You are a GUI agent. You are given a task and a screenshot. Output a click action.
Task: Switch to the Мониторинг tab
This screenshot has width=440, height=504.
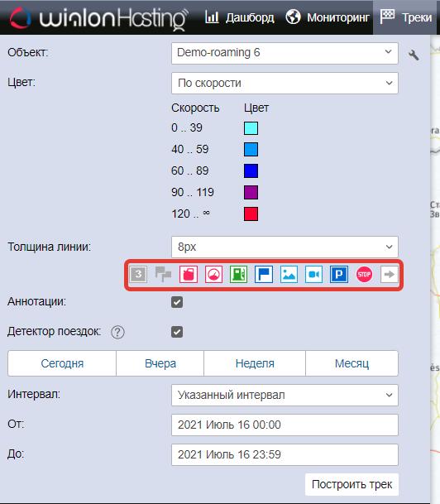328,17
